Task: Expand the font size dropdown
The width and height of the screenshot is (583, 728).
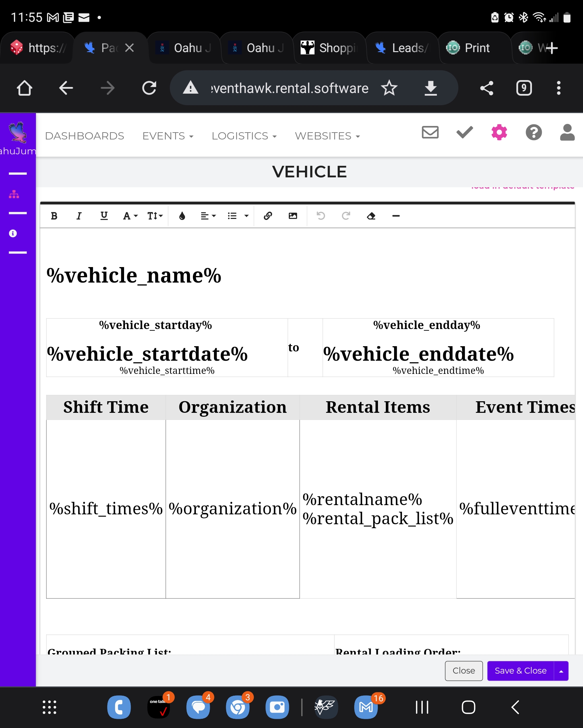Action: (155, 216)
